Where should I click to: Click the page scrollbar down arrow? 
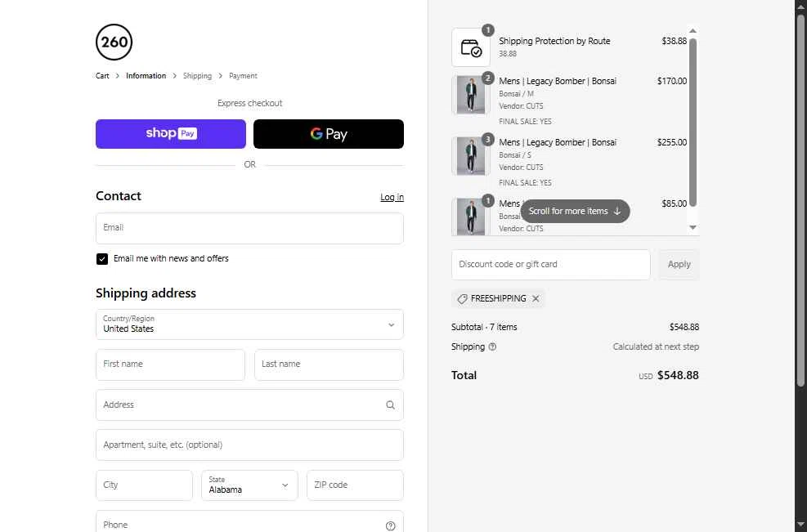click(x=800, y=525)
